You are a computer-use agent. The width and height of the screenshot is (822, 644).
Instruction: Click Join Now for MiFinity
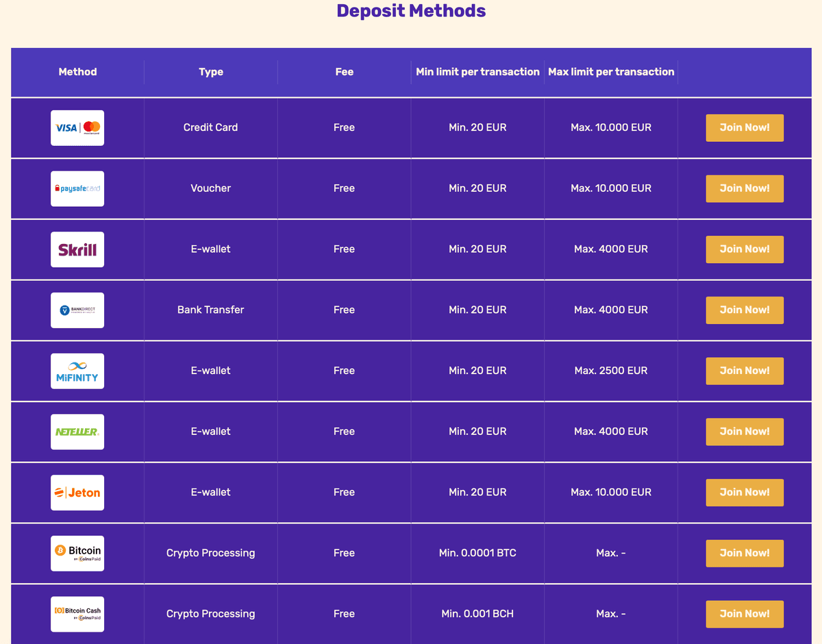[745, 371]
